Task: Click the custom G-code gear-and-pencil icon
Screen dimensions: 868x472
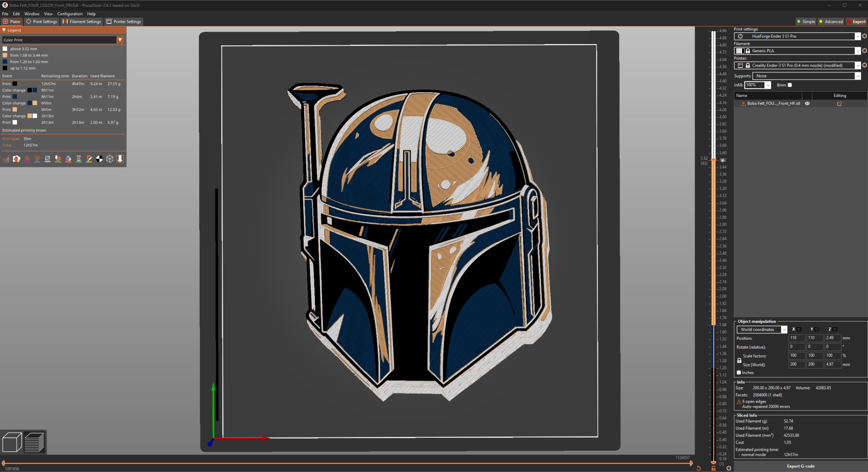Action: 89,159
